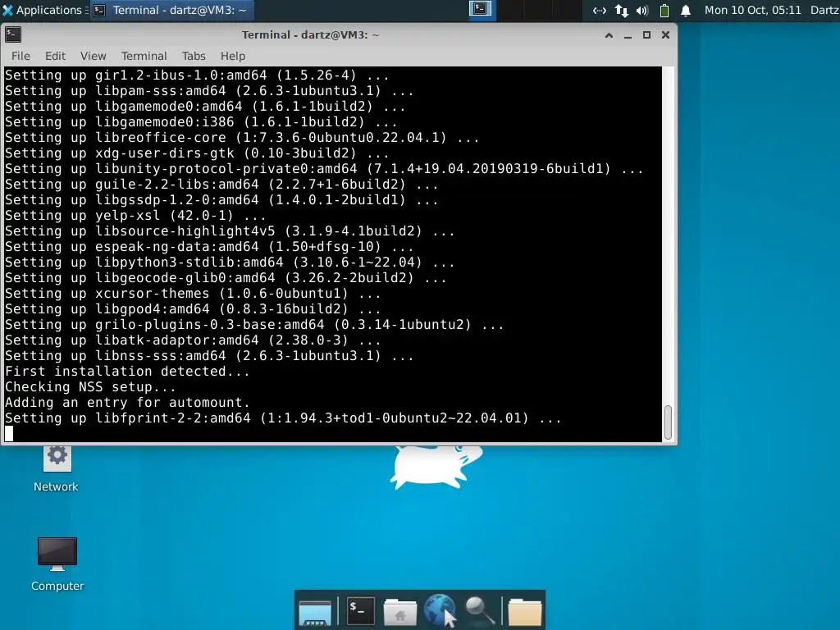Open the Tabs menu
840x630 pixels.
[194, 56]
